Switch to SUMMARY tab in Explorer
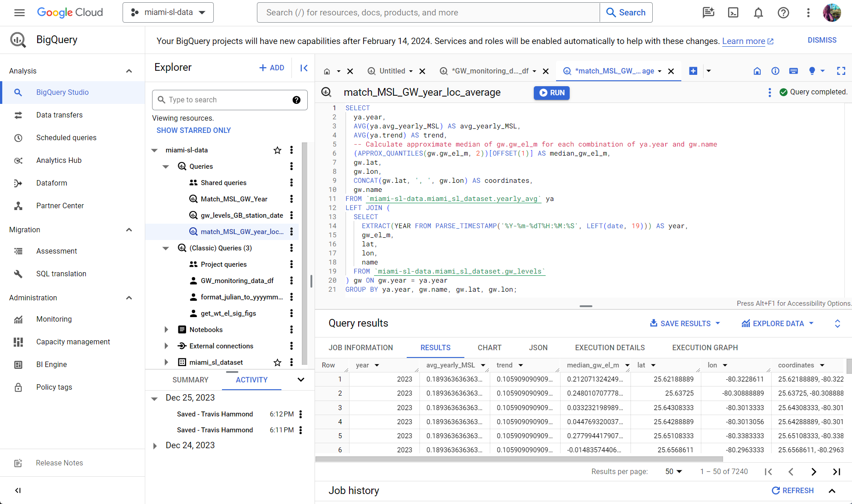The width and height of the screenshot is (852, 504). (x=190, y=380)
